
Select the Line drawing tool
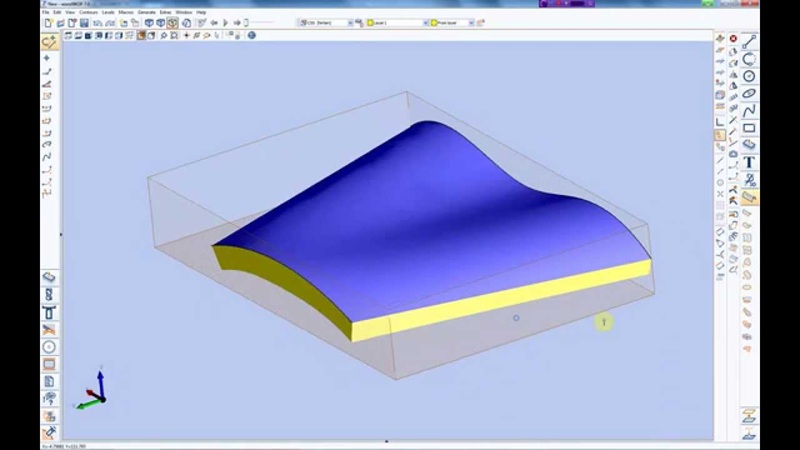(749, 41)
